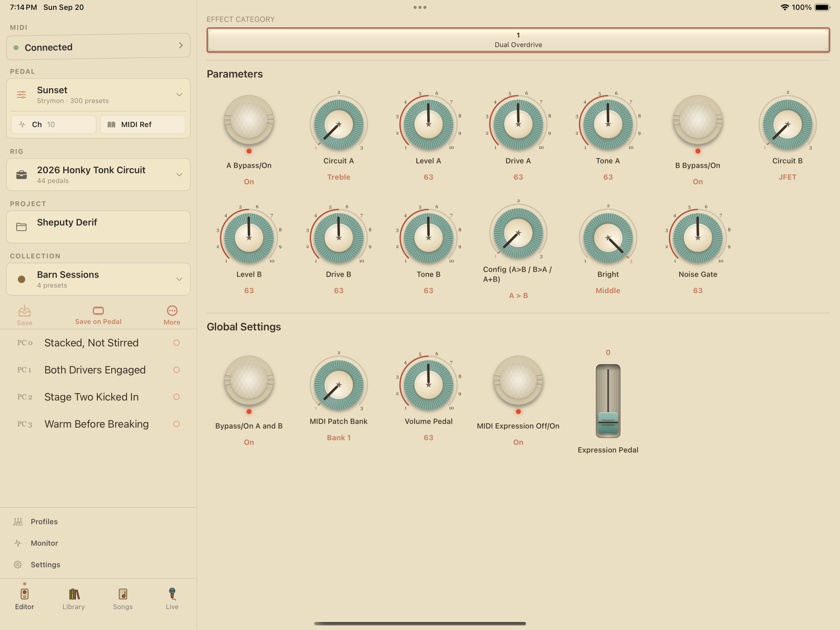
Task: Click the Treble value under Circuit A
Action: (339, 177)
